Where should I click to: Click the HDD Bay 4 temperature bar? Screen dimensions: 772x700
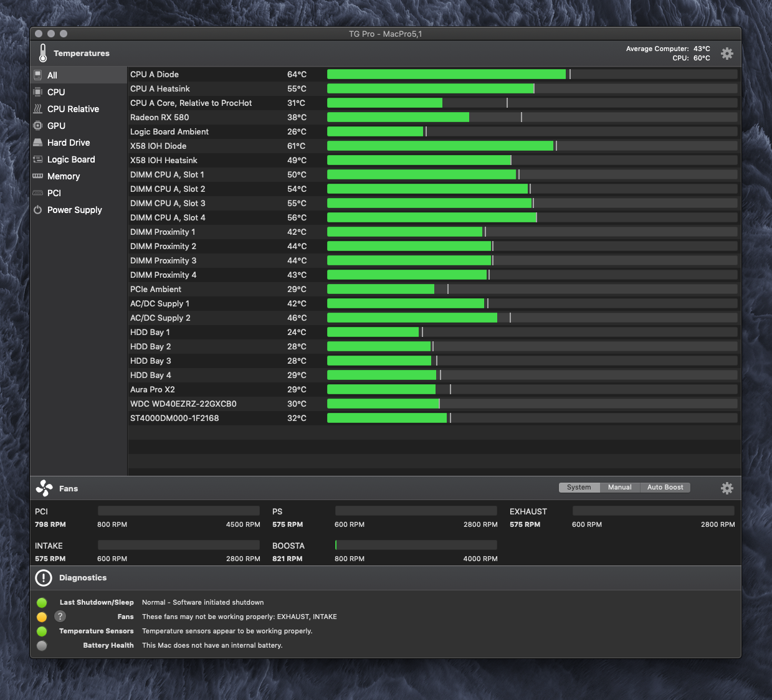[532, 375]
